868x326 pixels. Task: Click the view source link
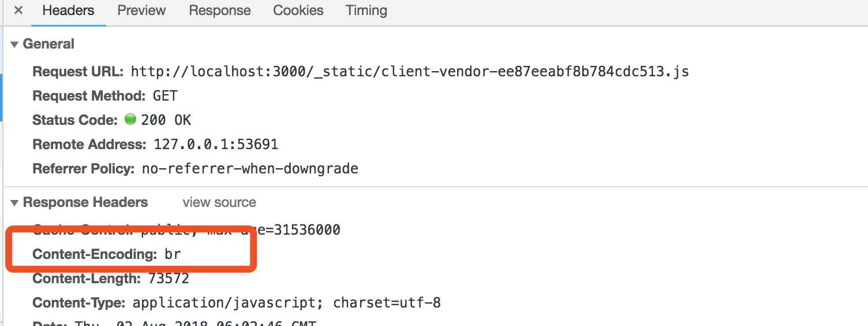click(x=219, y=202)
